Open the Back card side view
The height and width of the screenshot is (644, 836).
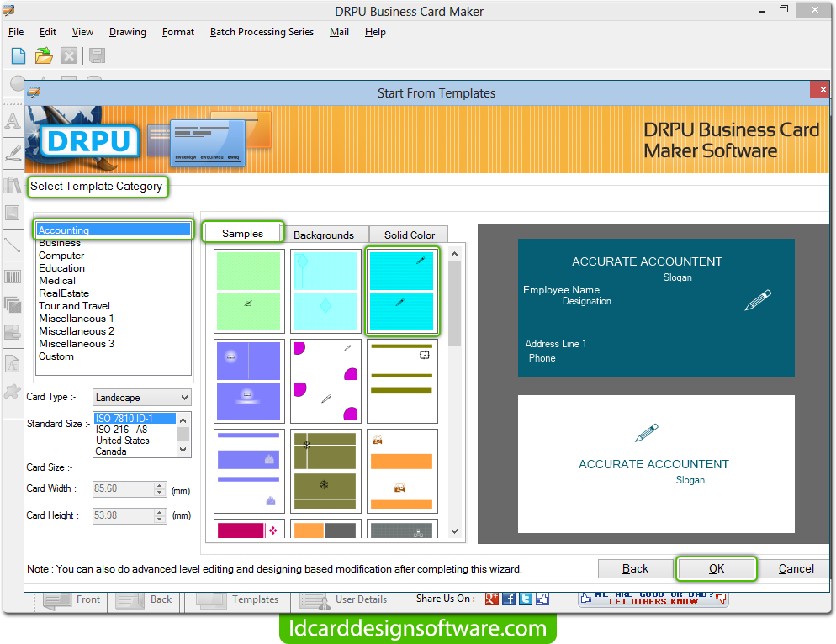coord(145,599)
